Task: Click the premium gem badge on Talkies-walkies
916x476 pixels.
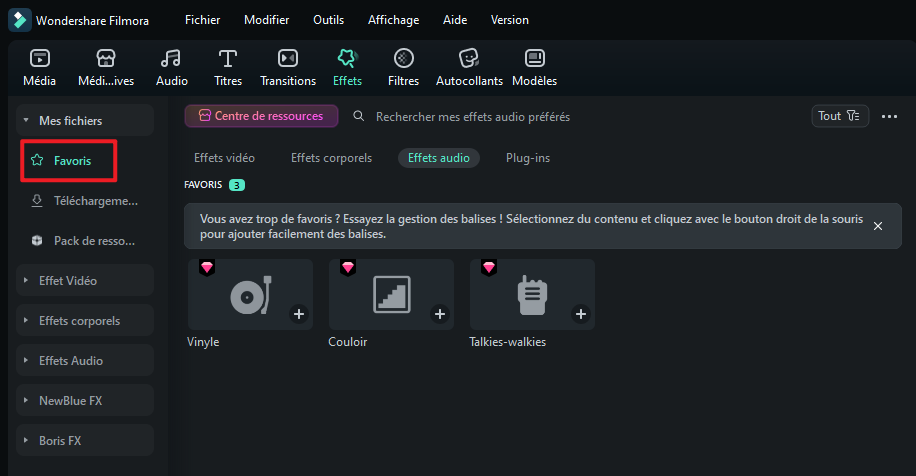Action: tap(489, 267)
